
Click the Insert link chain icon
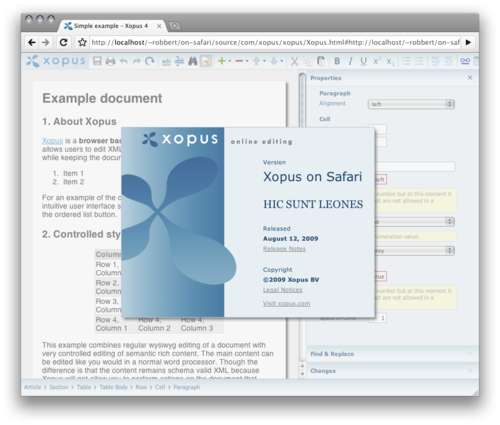[465, 61]
